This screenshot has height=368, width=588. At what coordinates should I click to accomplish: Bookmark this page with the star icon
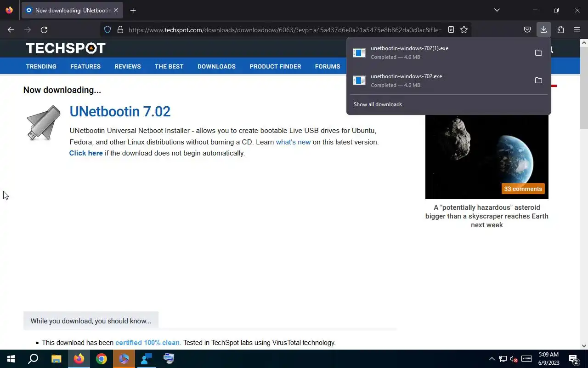pyautogui.click(x=464, y=30)
